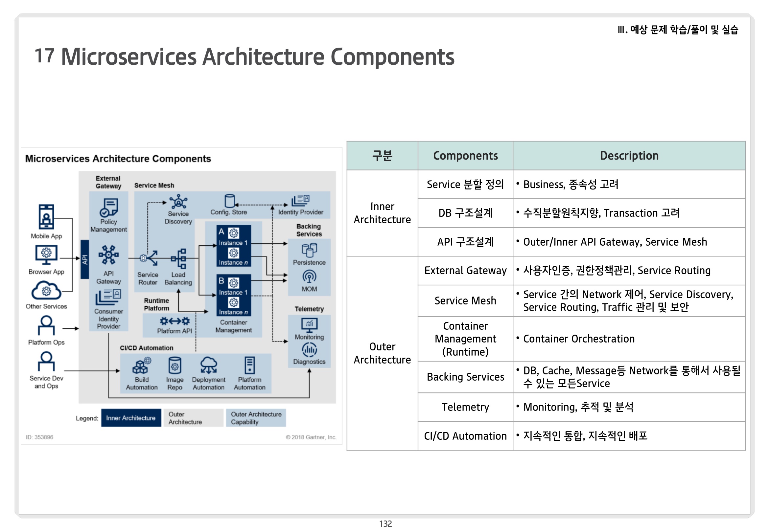The image size is (769, 532).
Task: Click the Service Router icon
Action: click(x=149, y=258)
